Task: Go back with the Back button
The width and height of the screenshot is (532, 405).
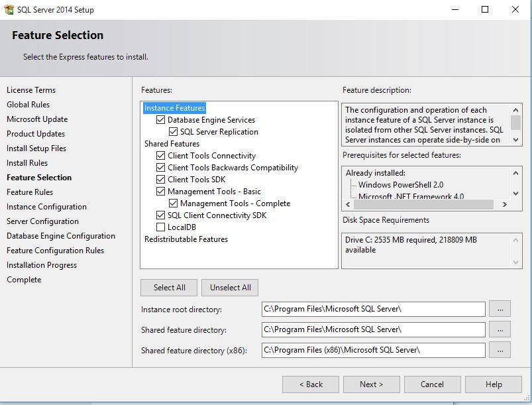Action: click(x=311, y=384)
